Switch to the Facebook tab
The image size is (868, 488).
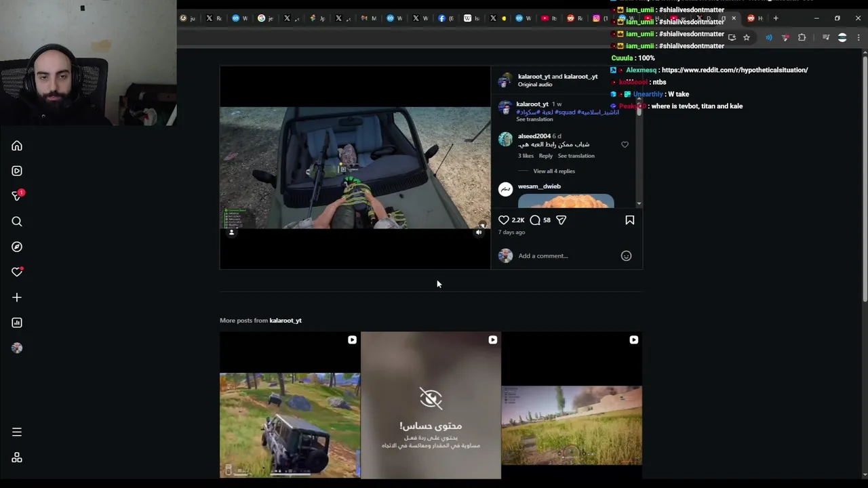(446, 18)
